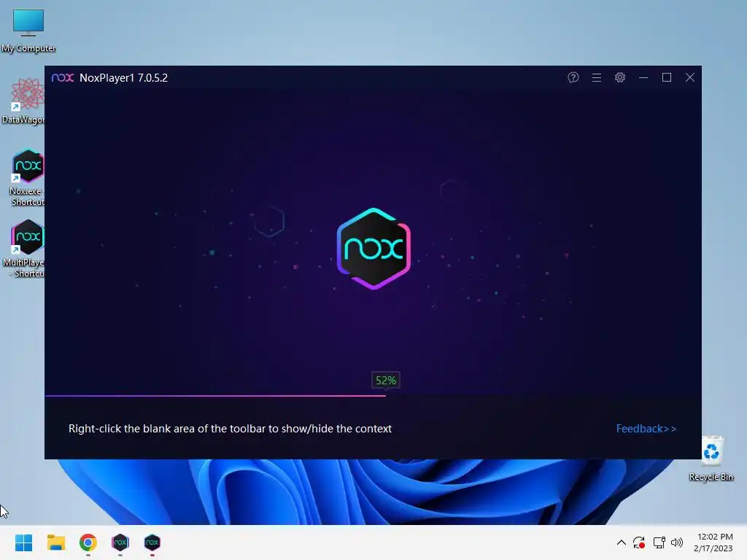This screenshot has width=747, height=560.
Task: Close the NoxPlayer window
Action: [x=690, y=77]
